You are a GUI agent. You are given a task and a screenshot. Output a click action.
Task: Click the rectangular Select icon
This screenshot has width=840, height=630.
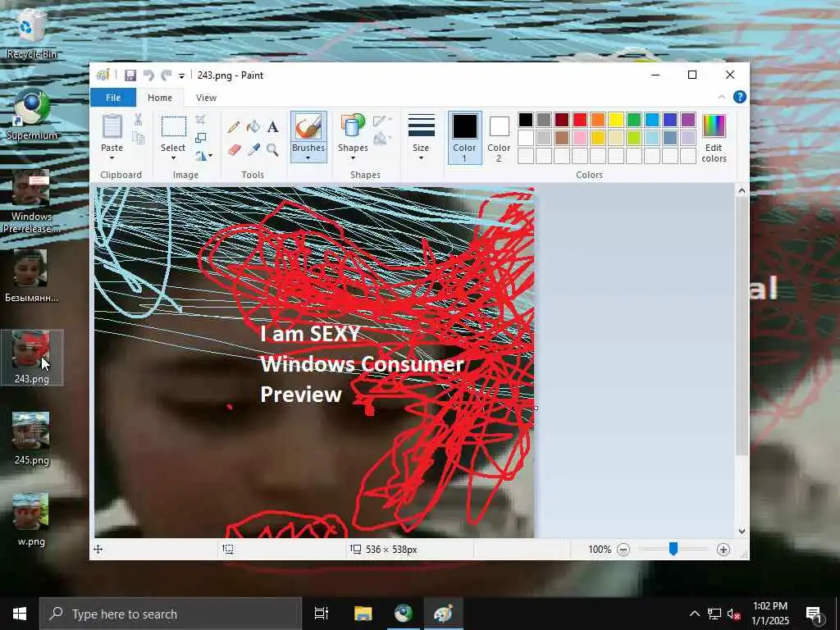pyautogui.click(x=174, y=127)
